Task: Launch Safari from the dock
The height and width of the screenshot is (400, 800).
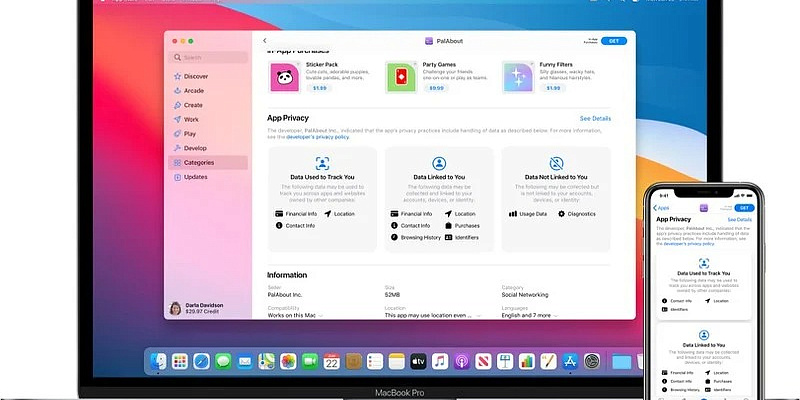Action: 202,361
